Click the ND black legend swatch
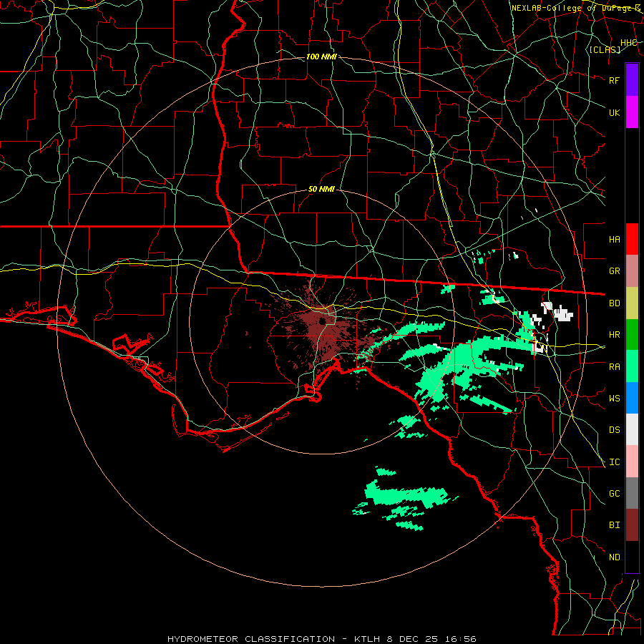 click(632, 557)
